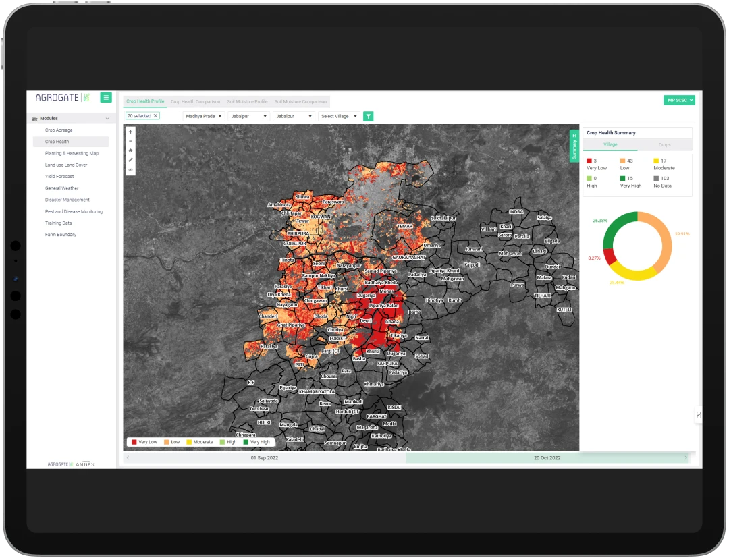Image resolution: width=729 pixels, height=560 pixels.
Task: Click the red Very Low donut segment
Action: [x=610, y=256]
